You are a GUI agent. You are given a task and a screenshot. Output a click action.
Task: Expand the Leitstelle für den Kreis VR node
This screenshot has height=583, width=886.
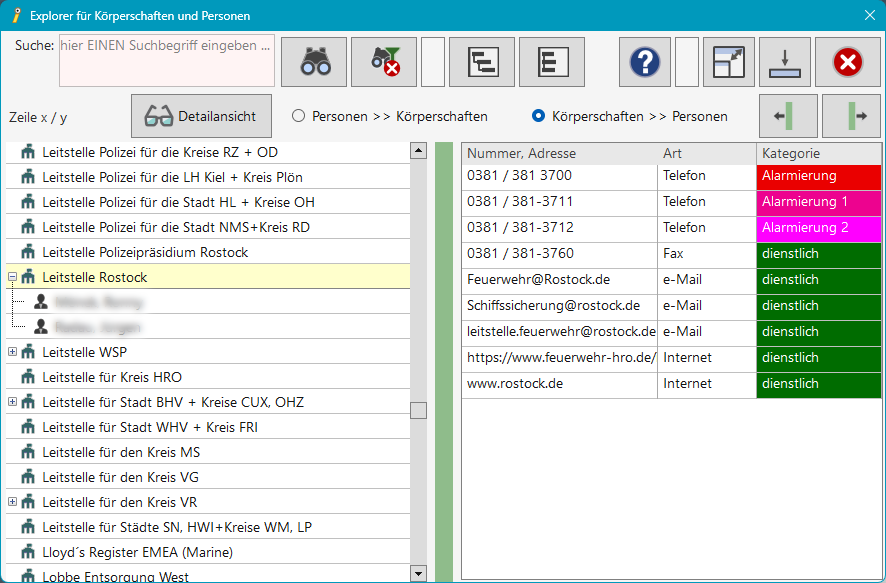12,502
